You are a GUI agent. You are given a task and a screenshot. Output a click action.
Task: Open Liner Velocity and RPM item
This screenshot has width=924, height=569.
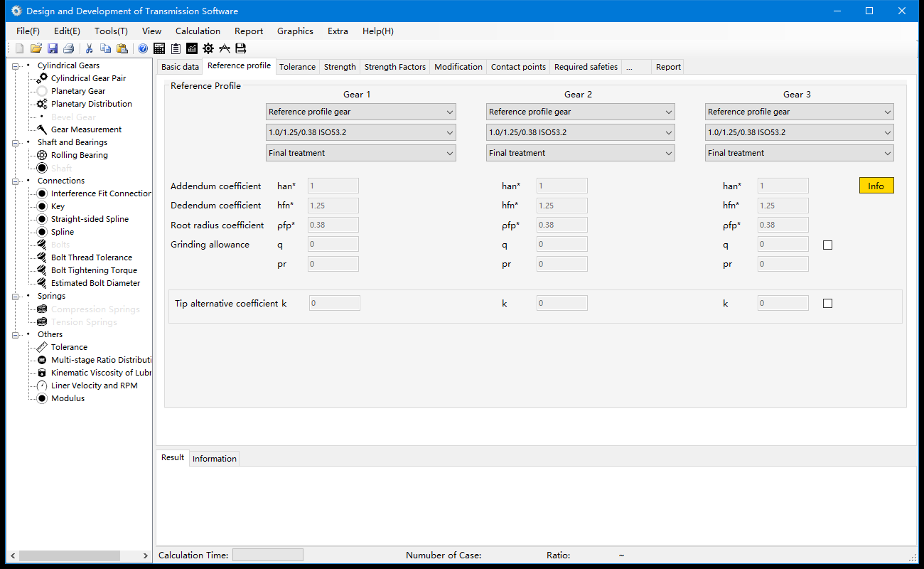pyautogui.click(x=95, y=385)
